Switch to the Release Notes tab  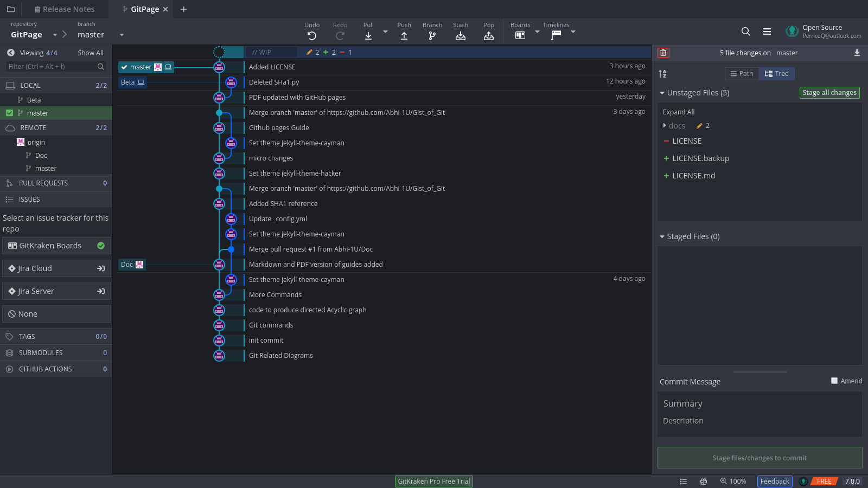(x=65, y=9)
